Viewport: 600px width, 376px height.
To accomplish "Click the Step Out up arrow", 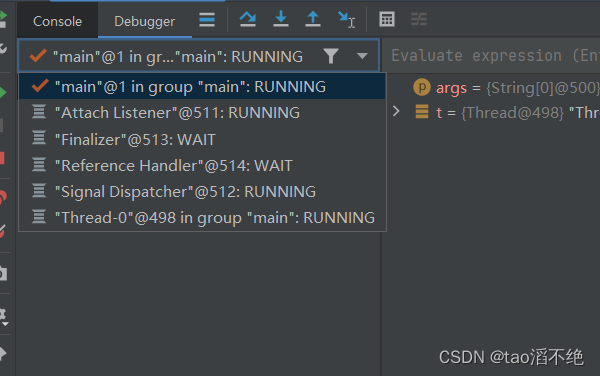I will point(313,19).
